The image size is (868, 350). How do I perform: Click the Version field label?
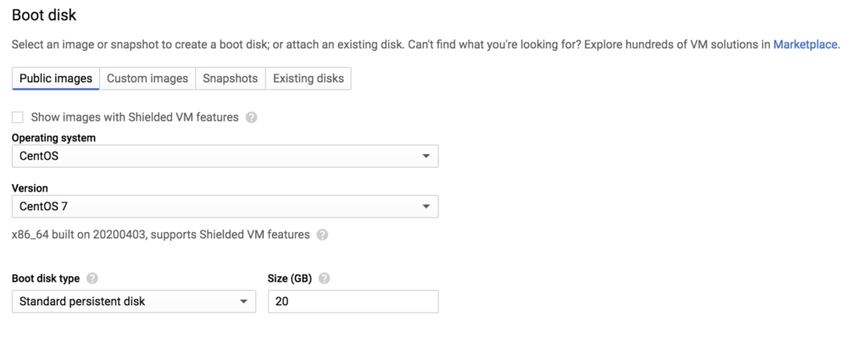coord(30,188)
